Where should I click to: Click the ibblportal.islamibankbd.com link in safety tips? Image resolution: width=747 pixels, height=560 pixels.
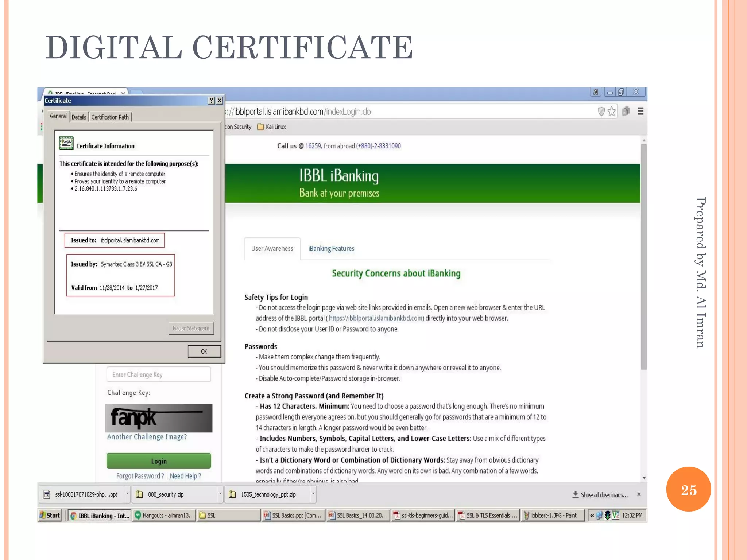[x=376, y=318]
